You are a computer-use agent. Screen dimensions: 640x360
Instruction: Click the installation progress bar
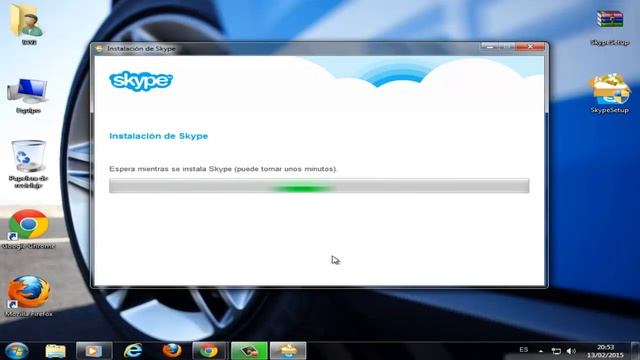pos(319,186)
